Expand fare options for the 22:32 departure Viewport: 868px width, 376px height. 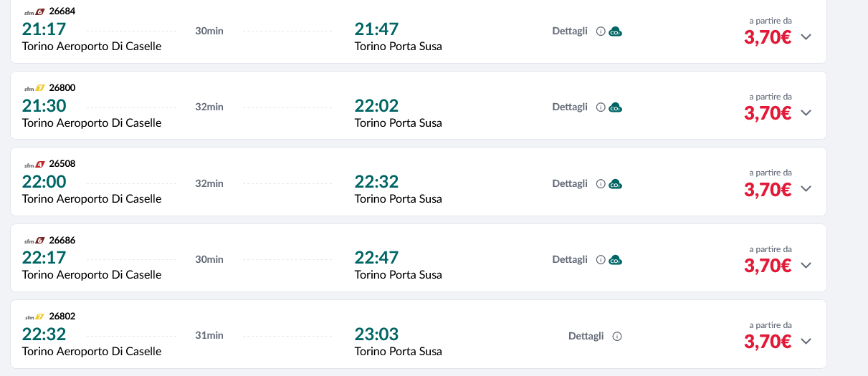tap(806, 342)
